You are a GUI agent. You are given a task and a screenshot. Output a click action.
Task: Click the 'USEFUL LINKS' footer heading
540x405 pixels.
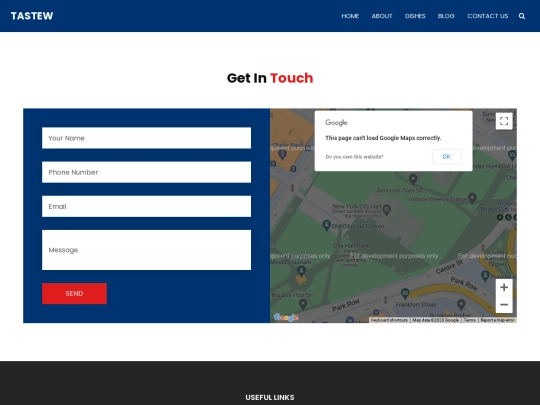click(x=270, y=397)
